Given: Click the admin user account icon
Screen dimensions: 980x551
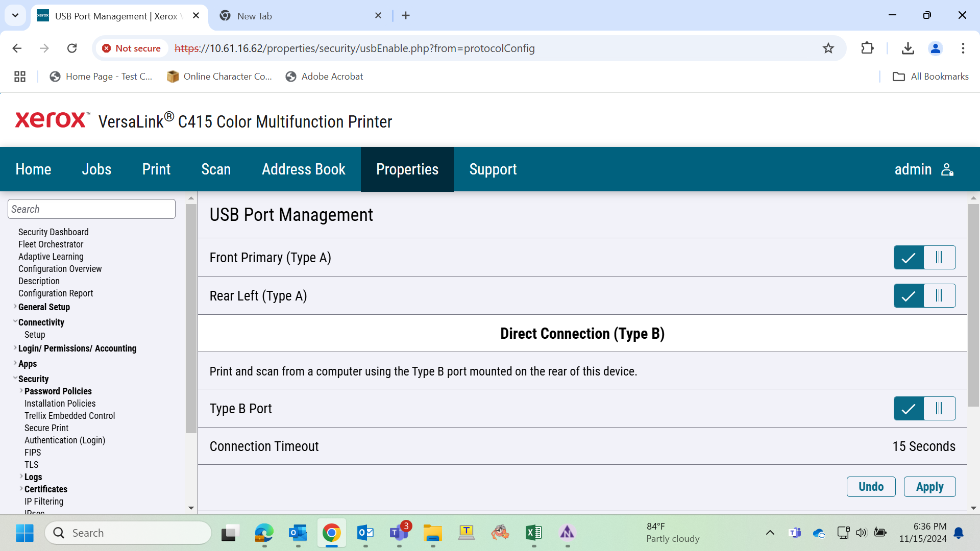Looking at the screenshot, I should pyautogui.click(x=947, y=169).
